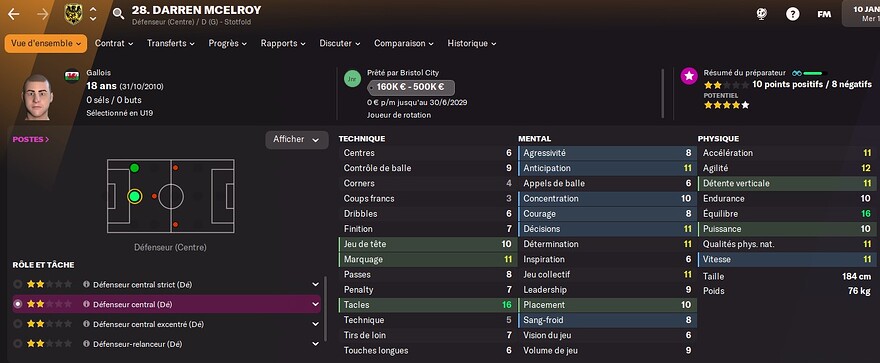The width and height of the screenshot is (880, 363).
Task: Open the help question mark icon
Action: click(792, 15)
